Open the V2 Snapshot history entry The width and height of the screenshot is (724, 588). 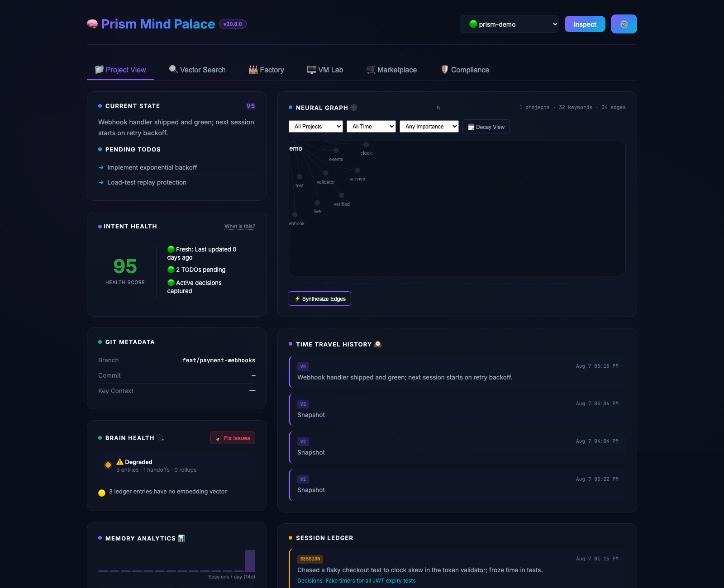point(457,447)
